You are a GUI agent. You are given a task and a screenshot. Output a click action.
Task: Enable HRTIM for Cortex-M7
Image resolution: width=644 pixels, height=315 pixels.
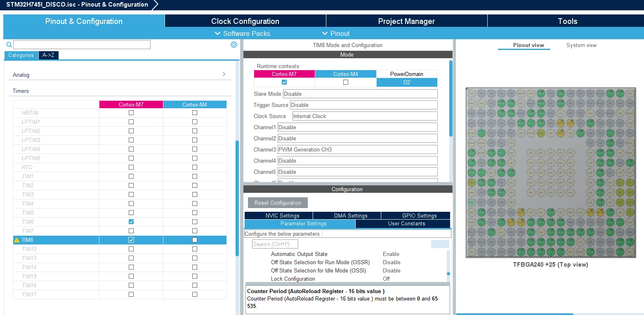pyautogui.click(x=131, y=113)
